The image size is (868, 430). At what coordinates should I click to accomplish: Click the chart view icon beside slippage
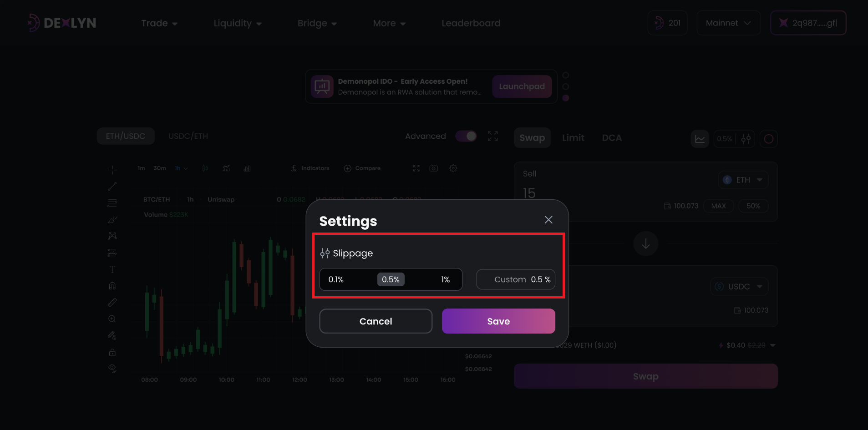(x=700, y=139)
